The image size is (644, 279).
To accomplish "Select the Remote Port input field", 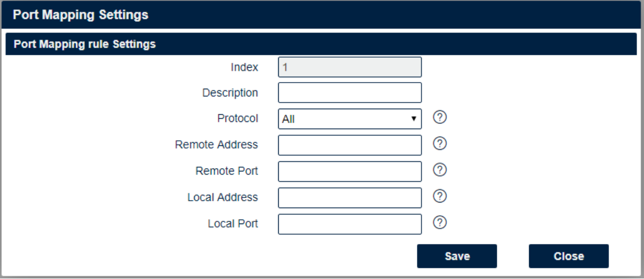I will point(350,171).
